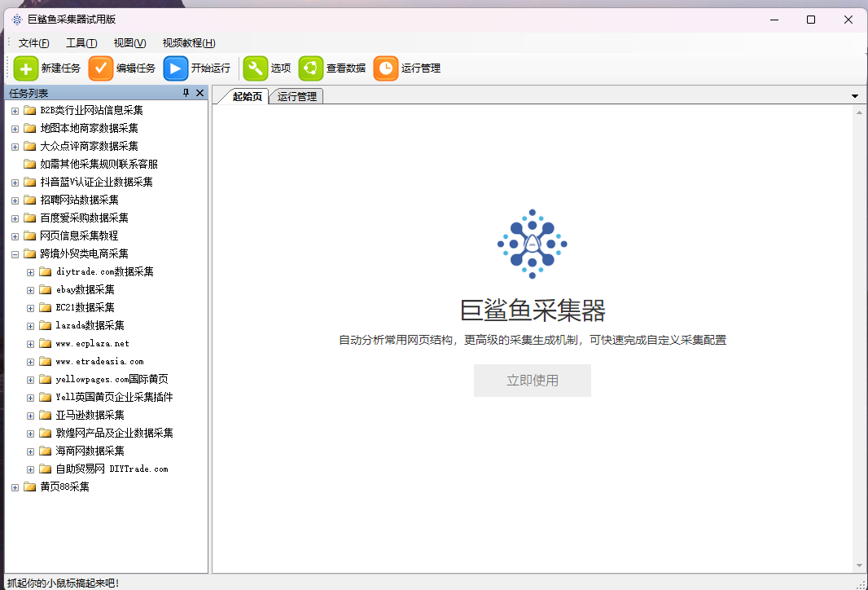Click folder icon of 大众点评商家数据采集
The width and height of the screenshot is (868, 590).
(x=30, y=146)
